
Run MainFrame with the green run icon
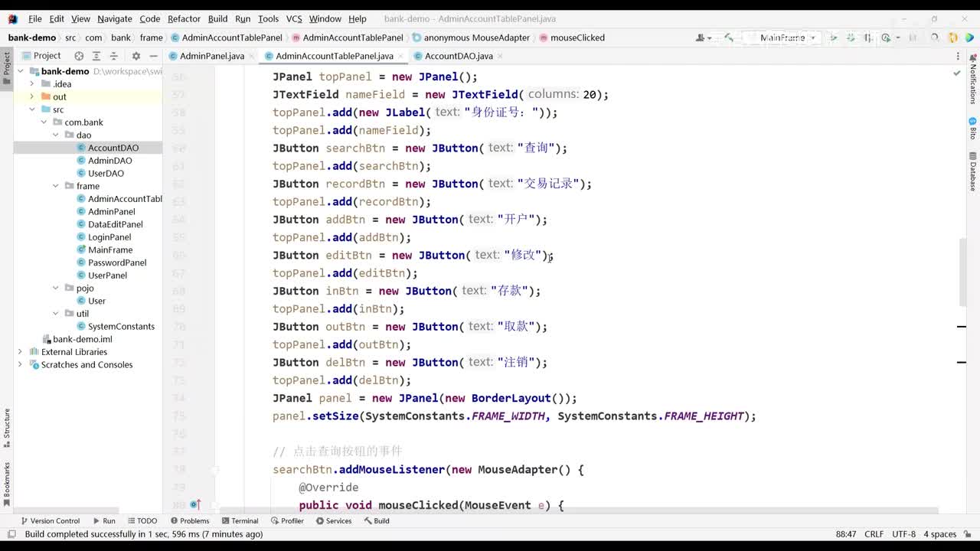[x=833, y=37]
